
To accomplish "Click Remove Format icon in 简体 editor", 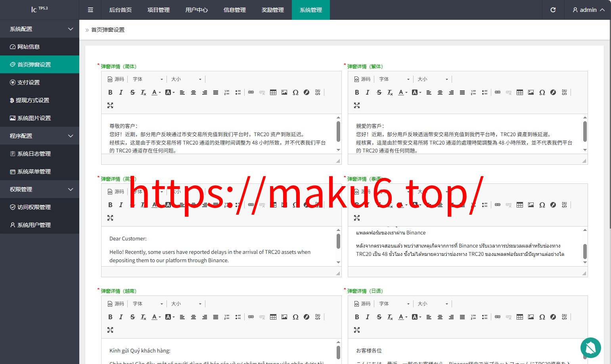I will point(144,92).
